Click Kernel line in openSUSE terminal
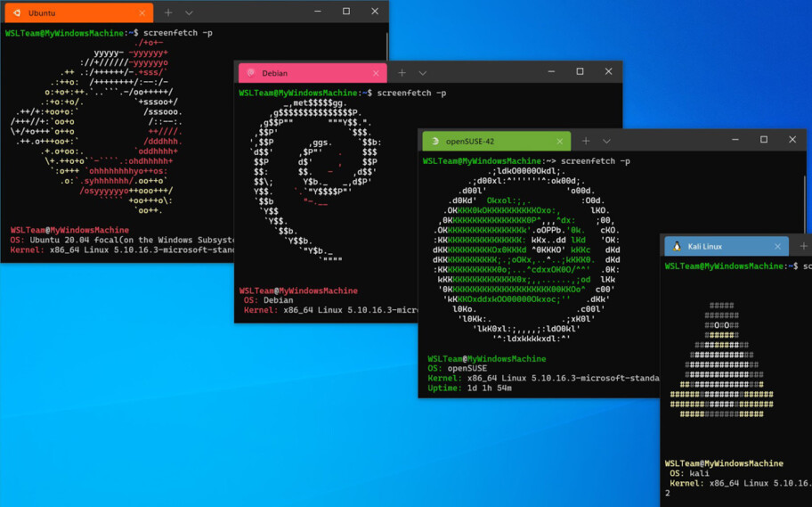The width and height of the screenshot is (812, 507). (543, 379)
